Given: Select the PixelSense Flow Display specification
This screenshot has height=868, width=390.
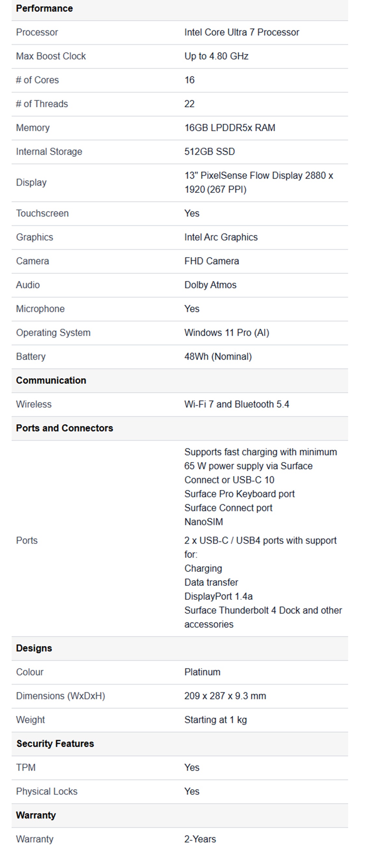Looking at the screenshot, I should (259, 183).
